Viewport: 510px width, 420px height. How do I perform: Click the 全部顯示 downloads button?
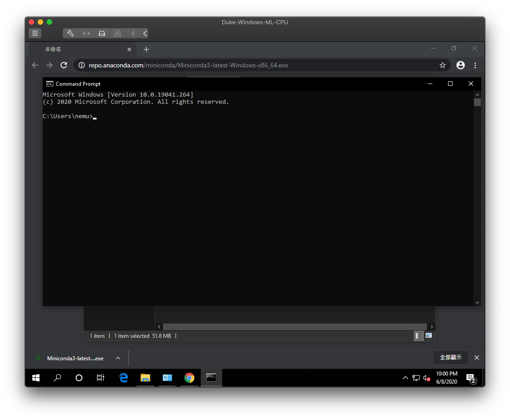pyautogui.click(x=451, y=358)
